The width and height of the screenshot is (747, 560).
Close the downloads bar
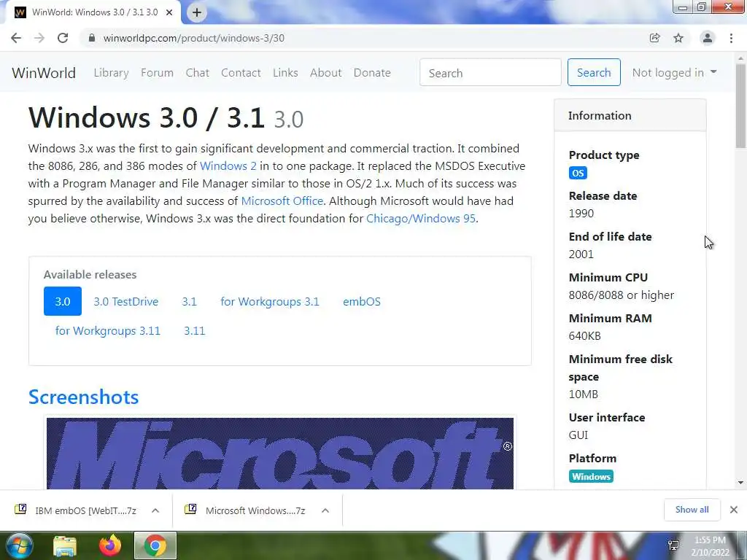(x=734, y=510)
